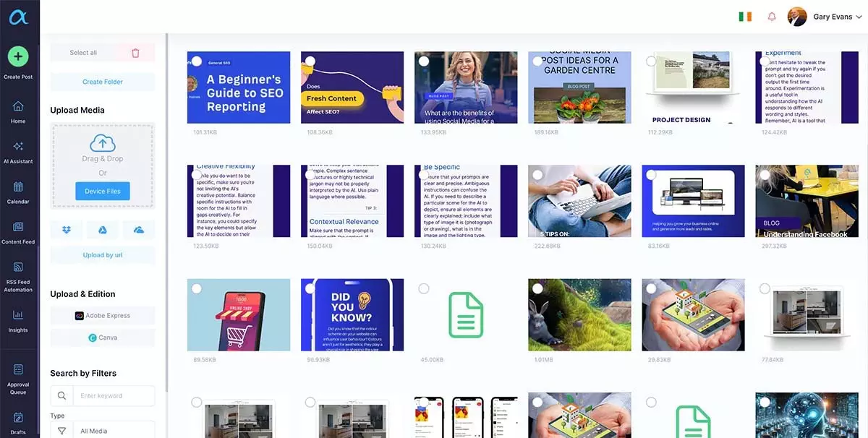Open the Gary Evans account dropdown arrow
Screen dimensions: 868x438
click(859, 17)
